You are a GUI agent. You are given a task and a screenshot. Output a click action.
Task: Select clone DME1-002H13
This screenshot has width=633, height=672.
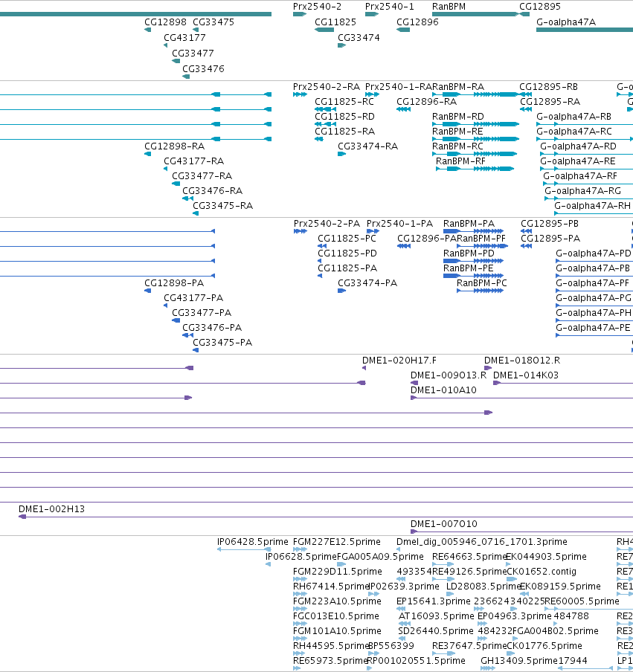[x=51, y=509]
